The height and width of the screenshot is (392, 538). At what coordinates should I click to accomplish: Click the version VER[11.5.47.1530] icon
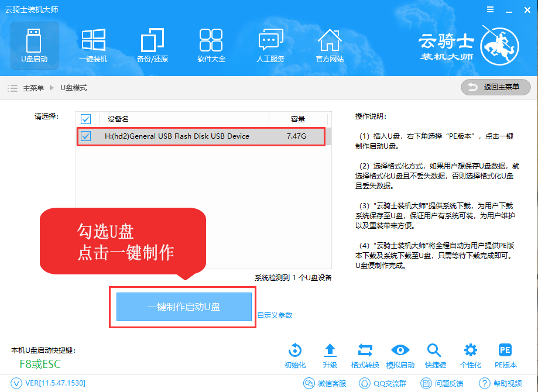[x=16, y=383]
